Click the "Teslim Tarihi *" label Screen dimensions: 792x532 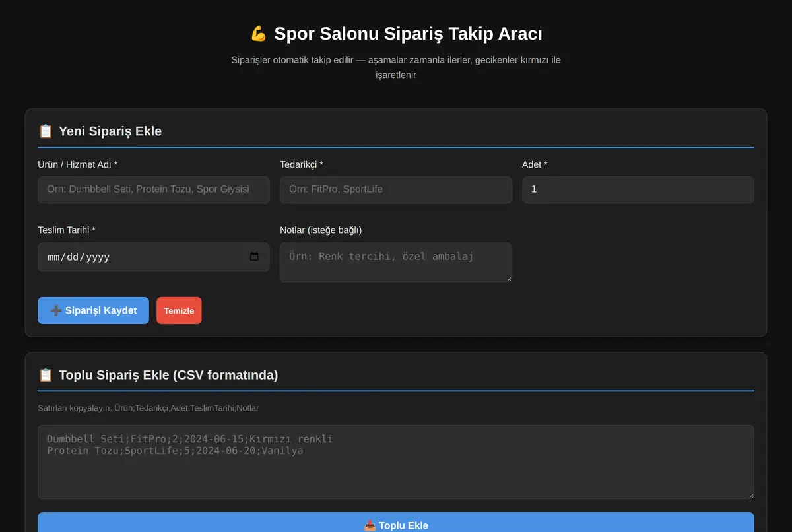click(67, 230)
